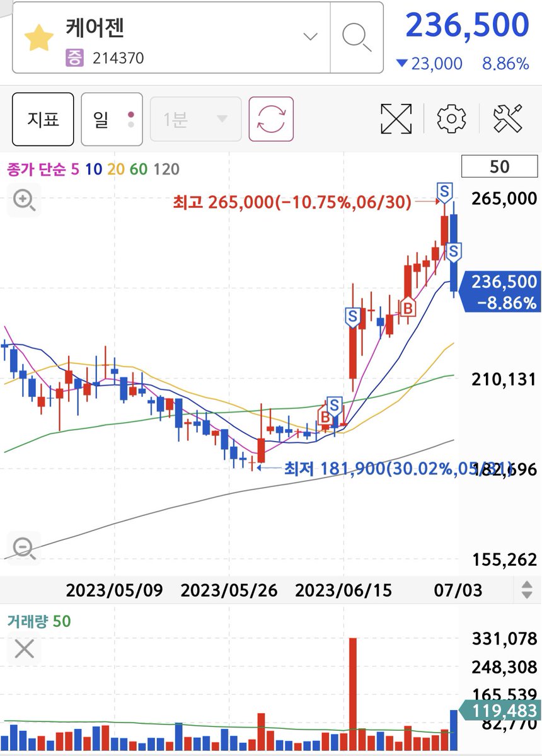
Task: Edit the candle count field showing 50
Action: point(499,167)
